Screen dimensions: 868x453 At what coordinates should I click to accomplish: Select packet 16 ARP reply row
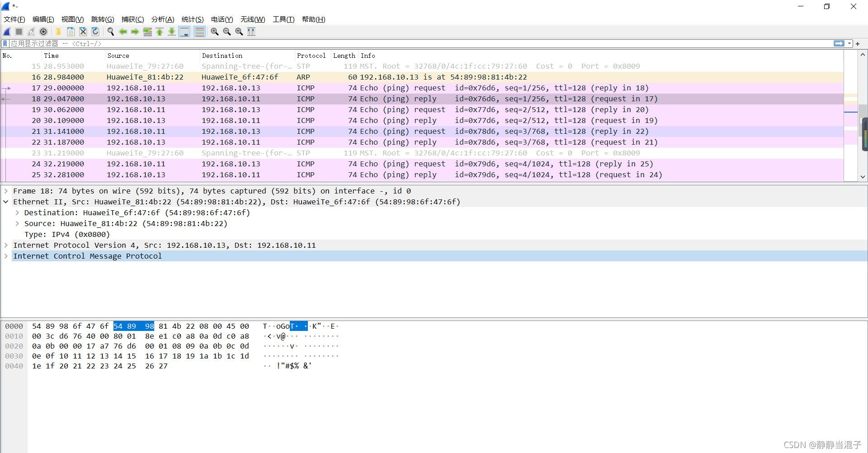tap(422, 77)
